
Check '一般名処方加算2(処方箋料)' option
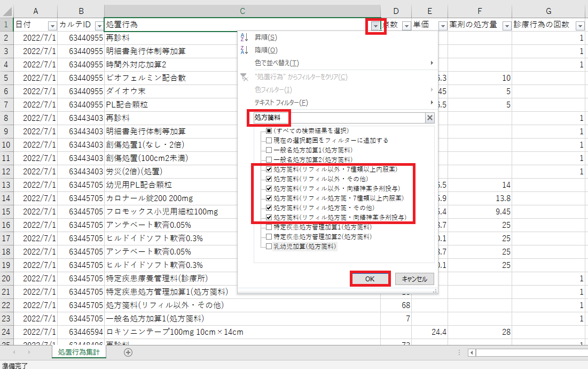click(x=269, y=159)
